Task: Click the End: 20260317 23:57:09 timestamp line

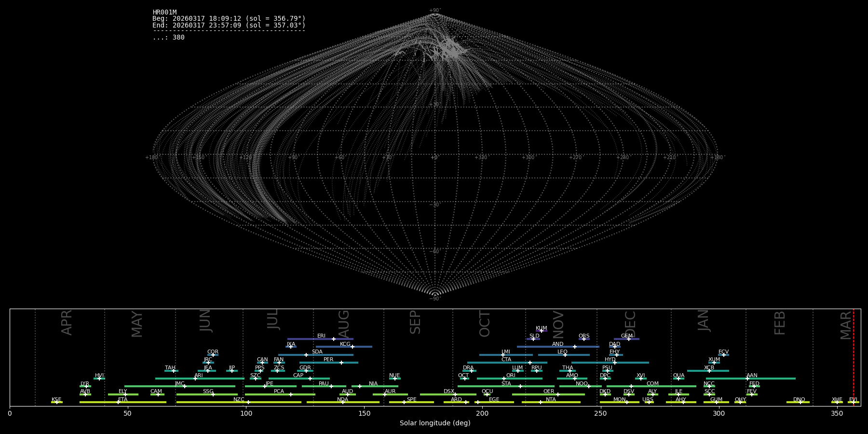Action: pos(229,26)
